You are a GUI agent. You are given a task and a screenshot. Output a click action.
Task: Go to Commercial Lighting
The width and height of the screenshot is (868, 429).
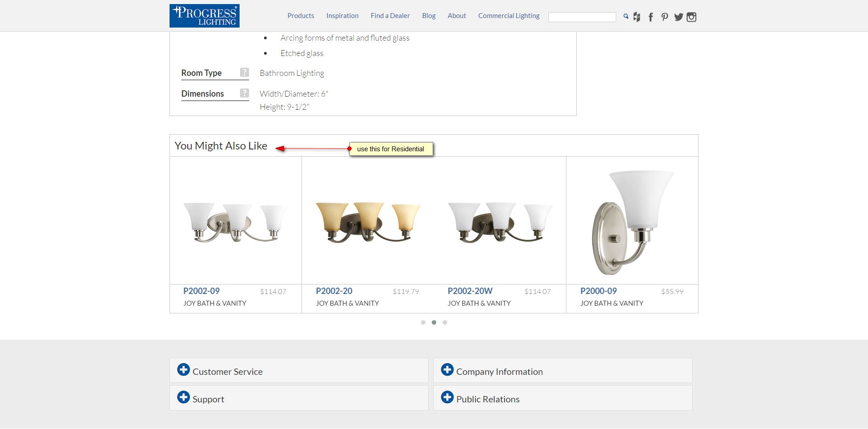click(509, 16)
